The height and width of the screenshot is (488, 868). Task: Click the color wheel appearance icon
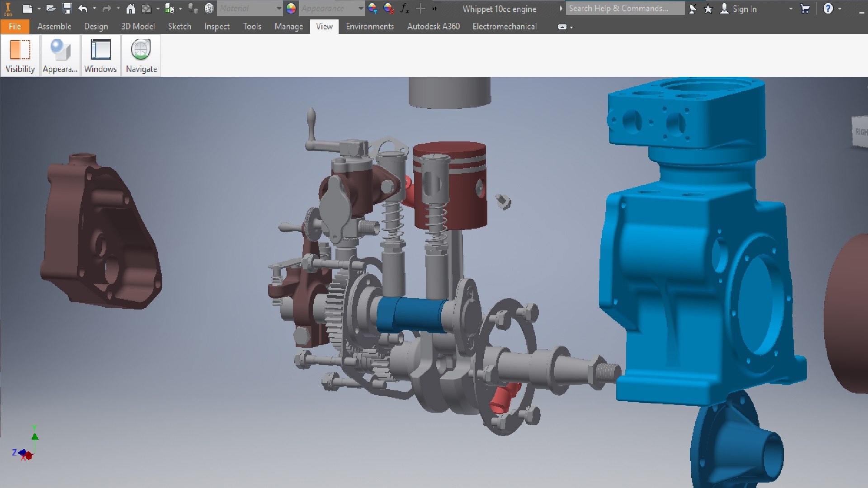point(291,8)
